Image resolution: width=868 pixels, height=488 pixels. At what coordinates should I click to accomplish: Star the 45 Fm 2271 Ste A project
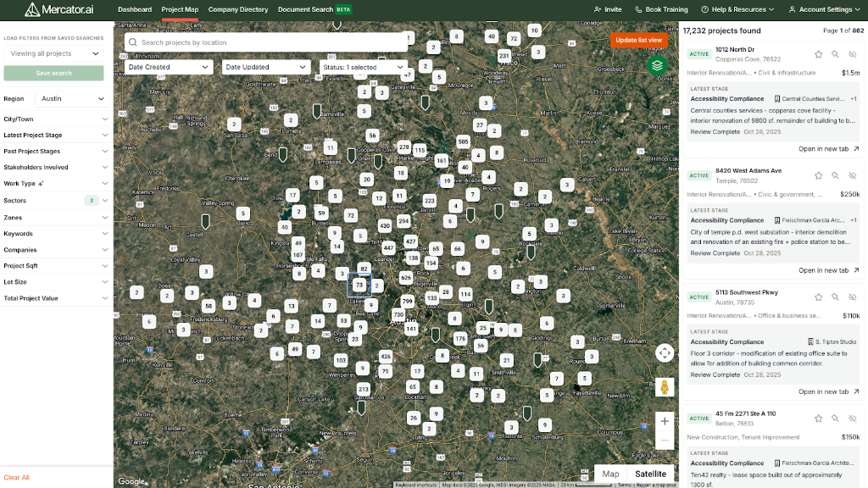(x=818, y=419)
